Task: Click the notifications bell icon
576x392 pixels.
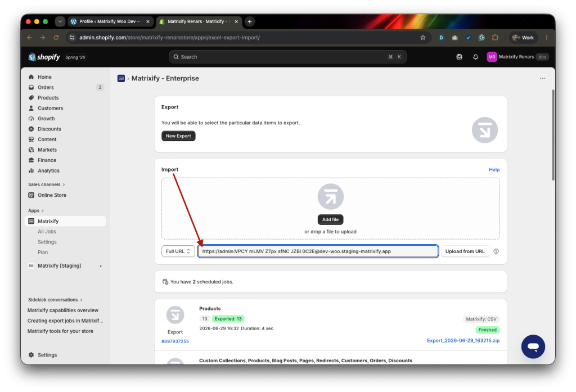Action: click(x=475, y=57)
